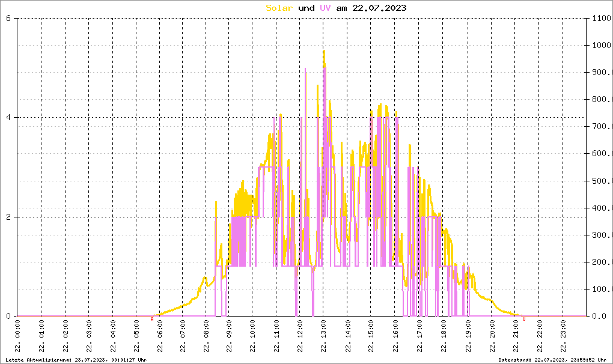This screenshot has width=613, height=364.
Task: Click the '22. 05:00' time axis label
Action: tap(136, 336)
